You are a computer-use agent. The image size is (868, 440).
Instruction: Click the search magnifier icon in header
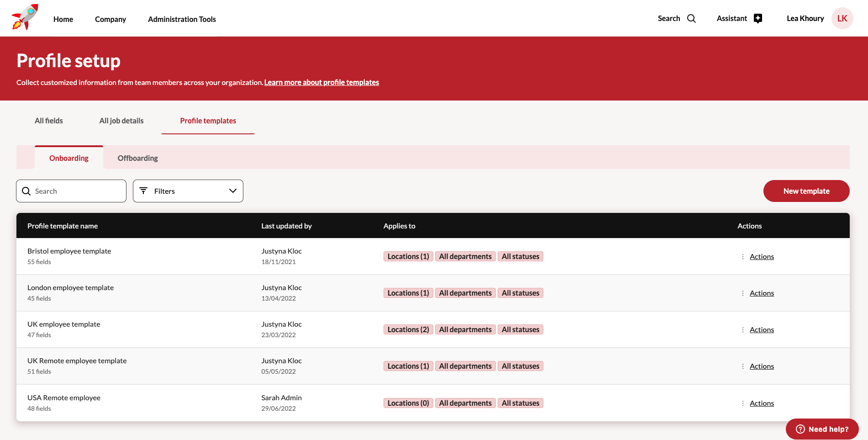coord(691,19)
